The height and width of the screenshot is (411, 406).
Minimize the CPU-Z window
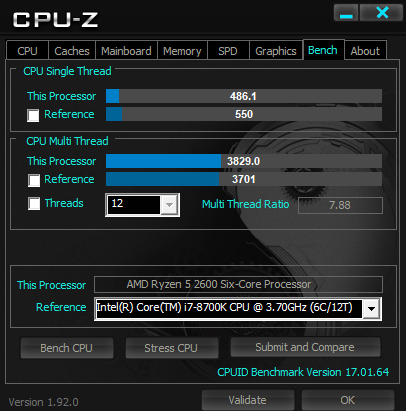(346, 13)
